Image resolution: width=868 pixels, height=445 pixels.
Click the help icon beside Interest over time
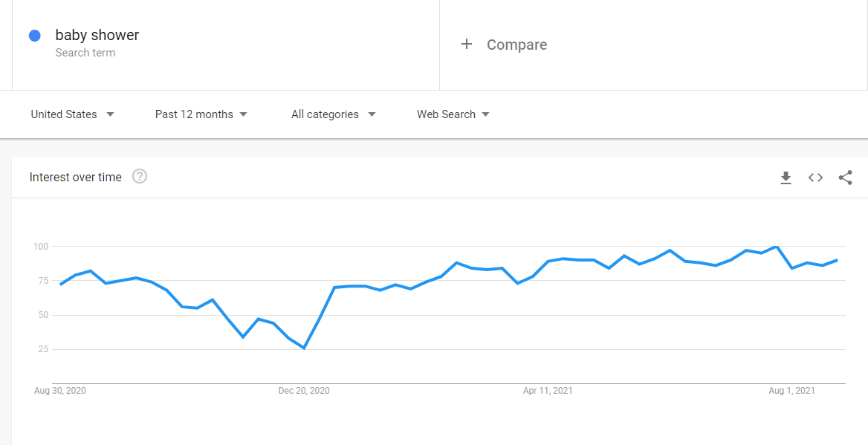click(x=140, y=177)
